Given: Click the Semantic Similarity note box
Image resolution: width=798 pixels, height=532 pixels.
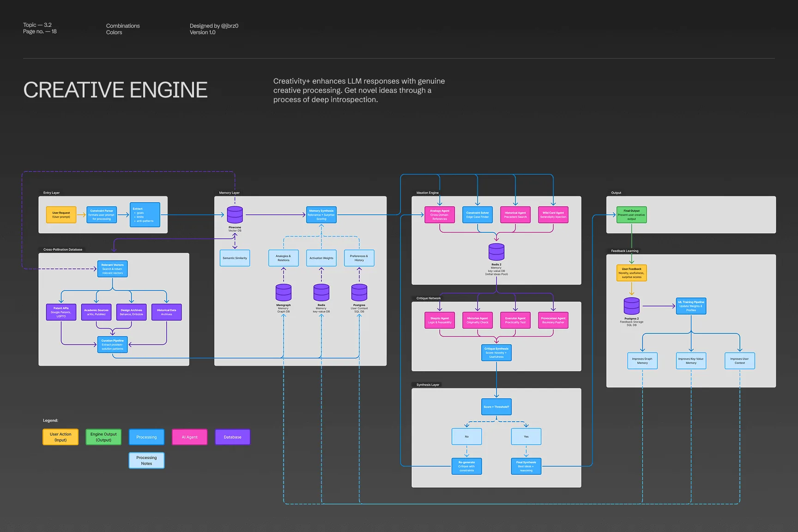Looking at the screenshot, I should [x=235, y=258].
